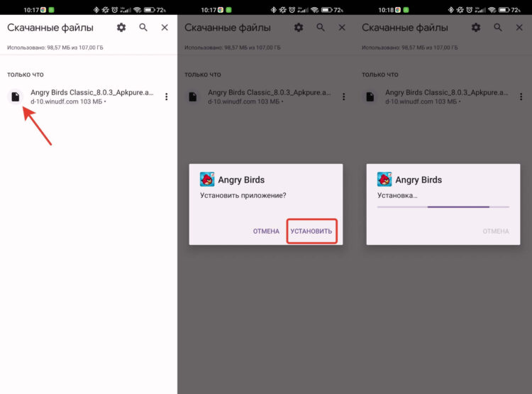The width and height of the screenshot is (532, 394).
Task: Tap the search icon in the right screenshot
Action: pos(498,27)
